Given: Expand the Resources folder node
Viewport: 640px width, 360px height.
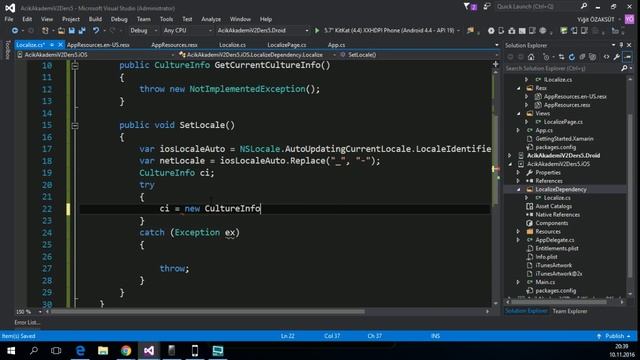Looking at the screenshot, I should point(518,231).
